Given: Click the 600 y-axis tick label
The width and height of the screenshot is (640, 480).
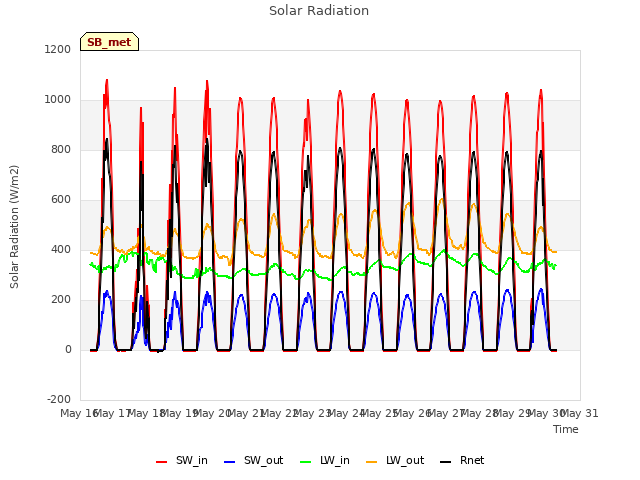Looking at the screenshot, I should coord(61,200).
